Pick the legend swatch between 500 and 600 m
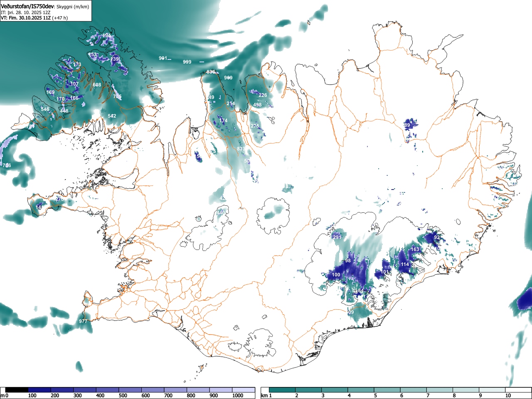The height and width of the screenshot is (399, 532). (131, 390)
